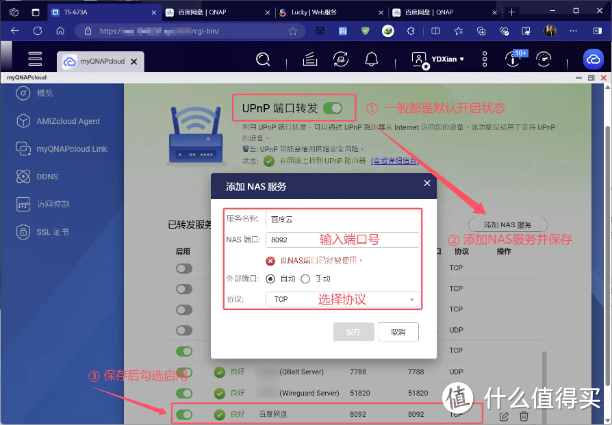612x425 pixels.
Task: Click the 服务名称 input field
Action: click(343, 219)
